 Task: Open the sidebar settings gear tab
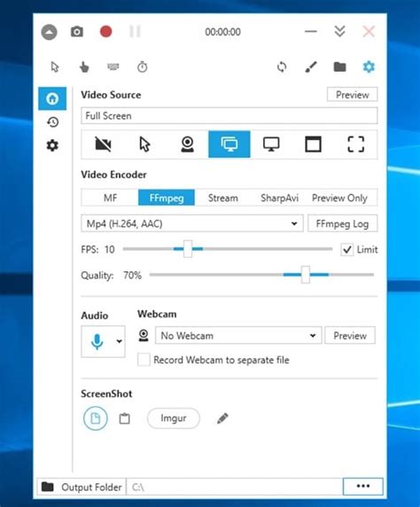[x=52, y=145]
